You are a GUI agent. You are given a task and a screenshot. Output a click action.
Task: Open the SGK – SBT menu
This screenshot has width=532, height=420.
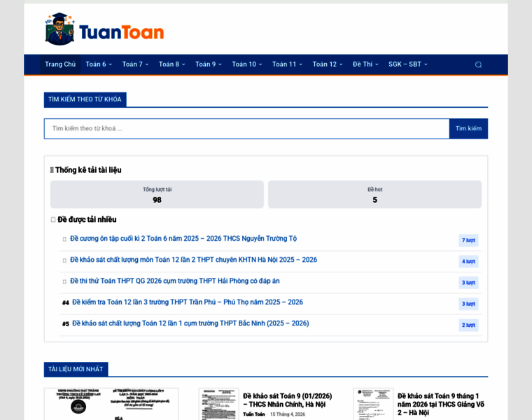(x=407, y=64)
